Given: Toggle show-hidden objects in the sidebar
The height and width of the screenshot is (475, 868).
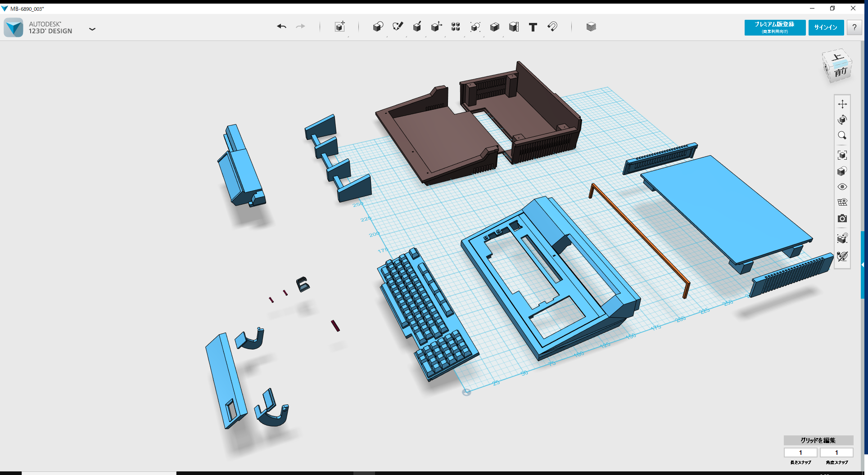Looking at the screenshot, I should click(x=841, y=256).
